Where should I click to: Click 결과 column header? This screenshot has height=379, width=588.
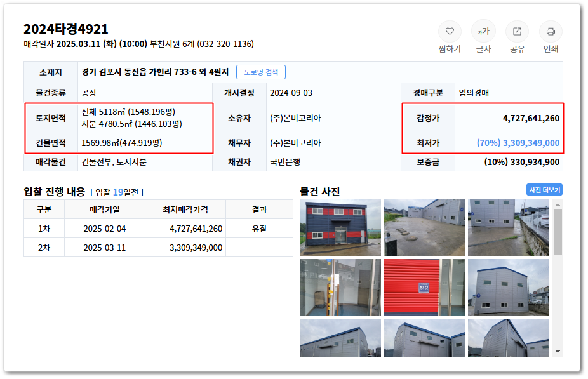click(x=259, y=209)
